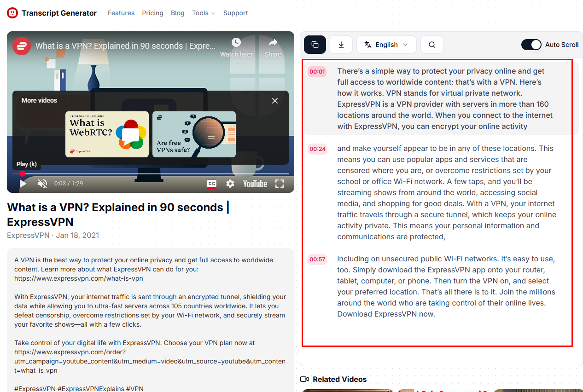Click transcript paragraph starting There's a simple way
This screenshot has width=583, height=392.
pos(445,98)
